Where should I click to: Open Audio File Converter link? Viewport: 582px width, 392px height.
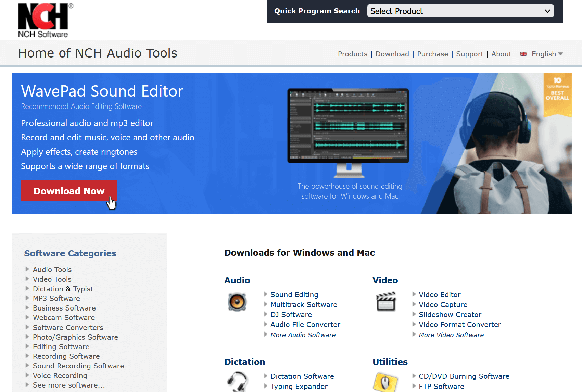305,325
